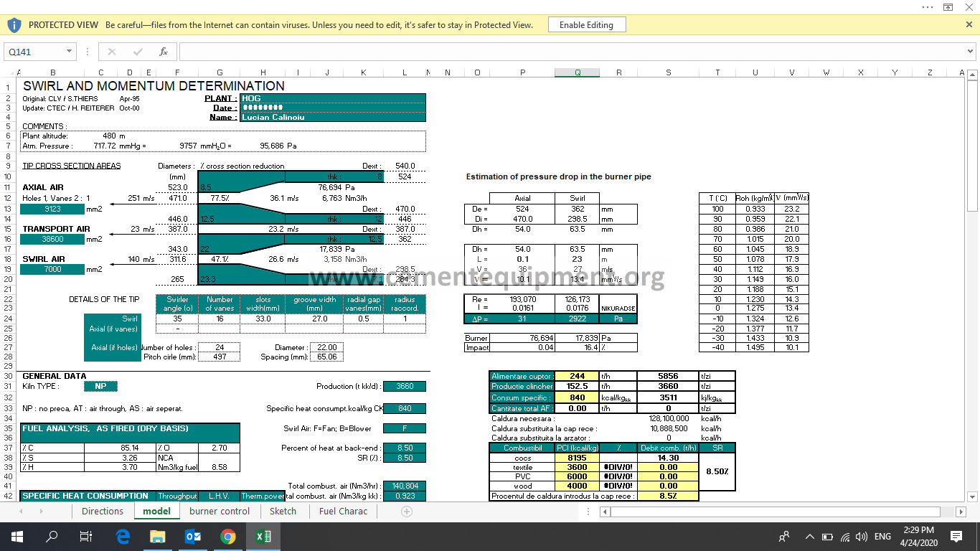Image resolution: width=980 pixels, height=551 pixels.
Task: Click the axial air area cell 9123
Action: tap(52, 209)
